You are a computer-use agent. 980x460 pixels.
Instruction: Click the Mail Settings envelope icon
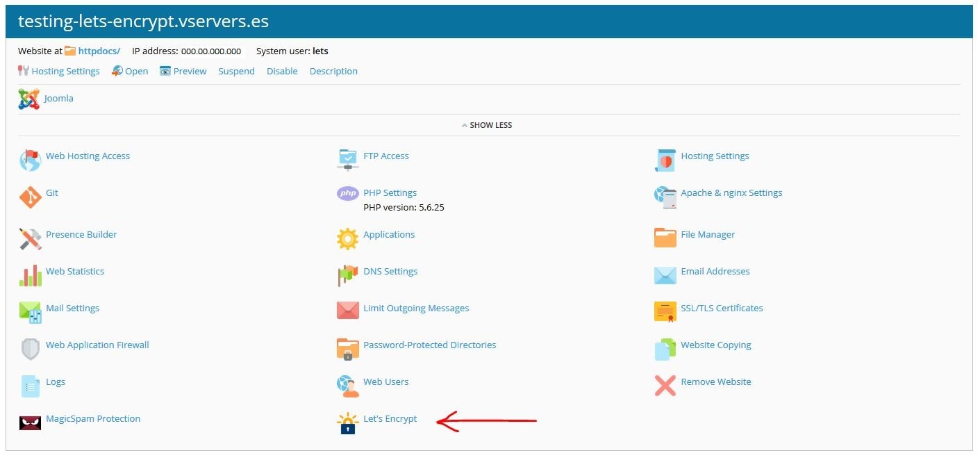point(30,313)
